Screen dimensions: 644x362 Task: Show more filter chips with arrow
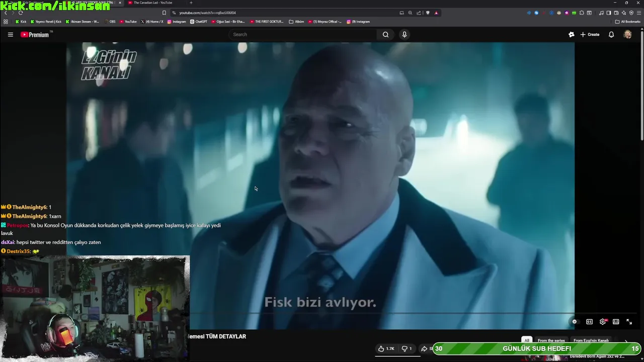(626, 341)
